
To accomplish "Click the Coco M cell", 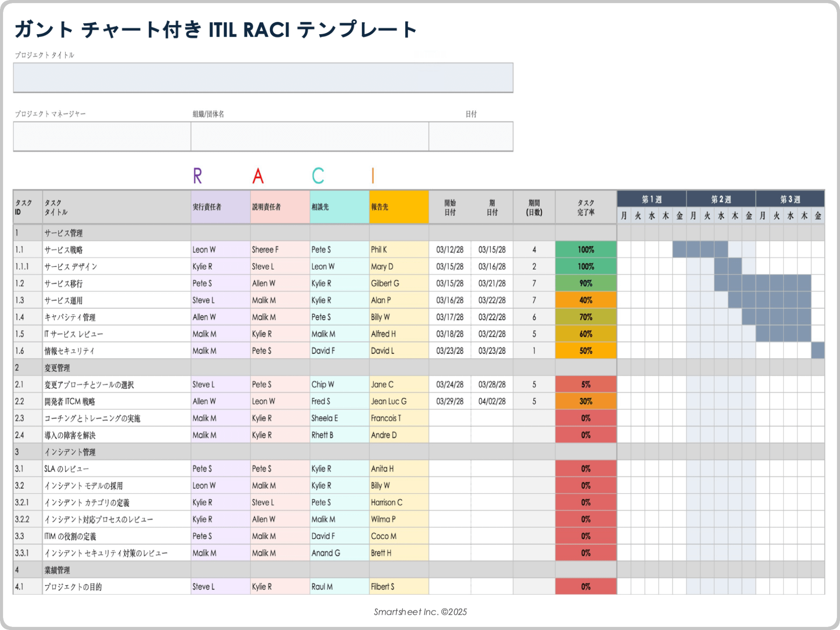I will coord(399,536).
